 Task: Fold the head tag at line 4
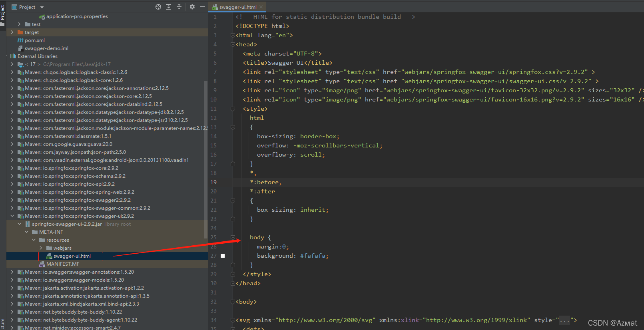pyautogui.click(x=233, y=44)
